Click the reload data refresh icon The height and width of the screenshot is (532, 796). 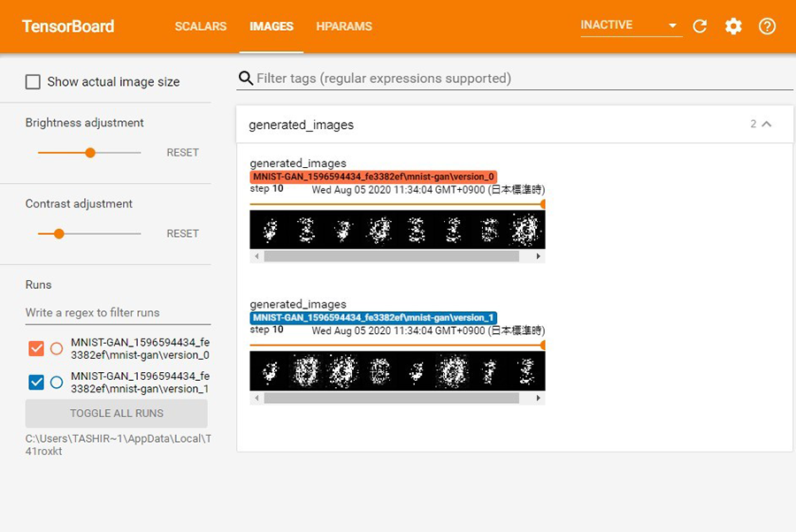(x=700, y=26)
